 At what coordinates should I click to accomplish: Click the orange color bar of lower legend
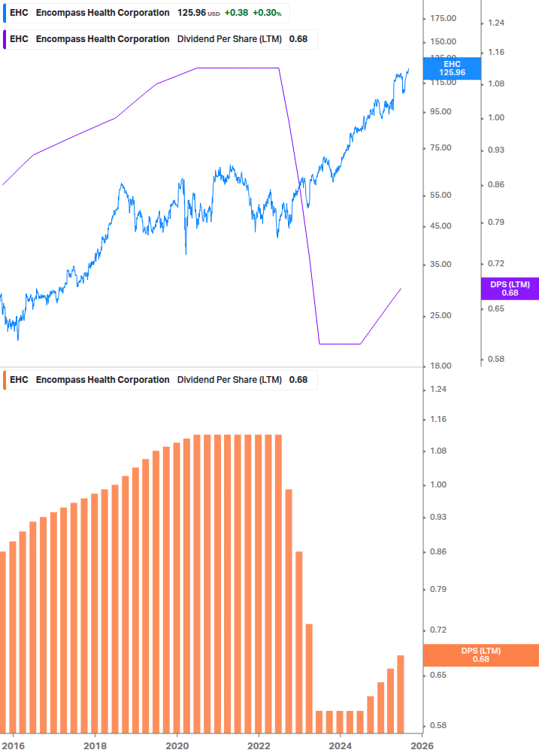(x=5, y=380)
